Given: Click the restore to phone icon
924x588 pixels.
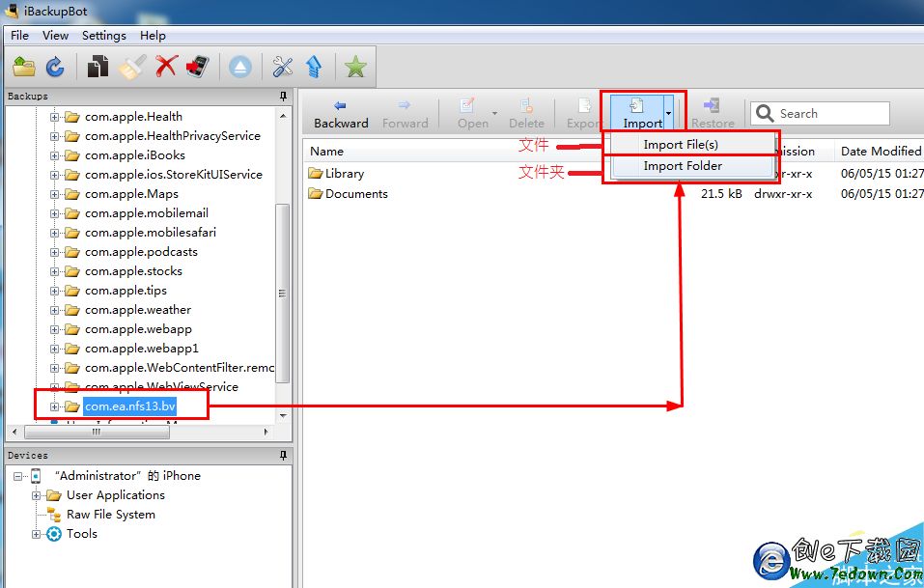Looking at the screenshot, I should point(197,67).
